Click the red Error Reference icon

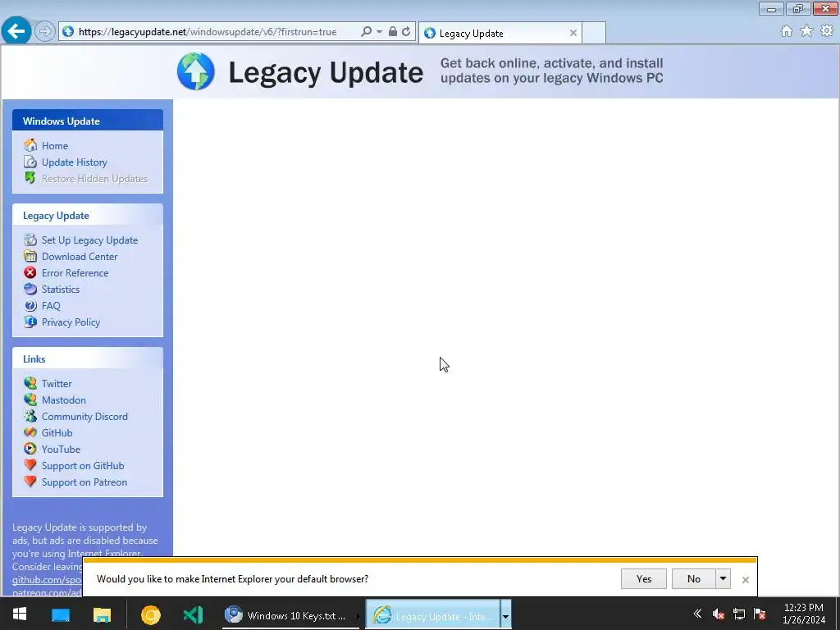[x=30, y=272]
